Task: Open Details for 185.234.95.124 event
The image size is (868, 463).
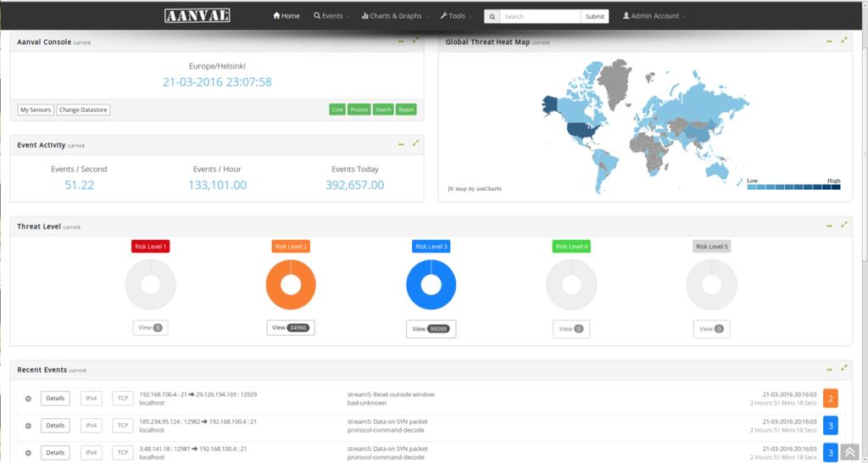Action: pos(55,426)
